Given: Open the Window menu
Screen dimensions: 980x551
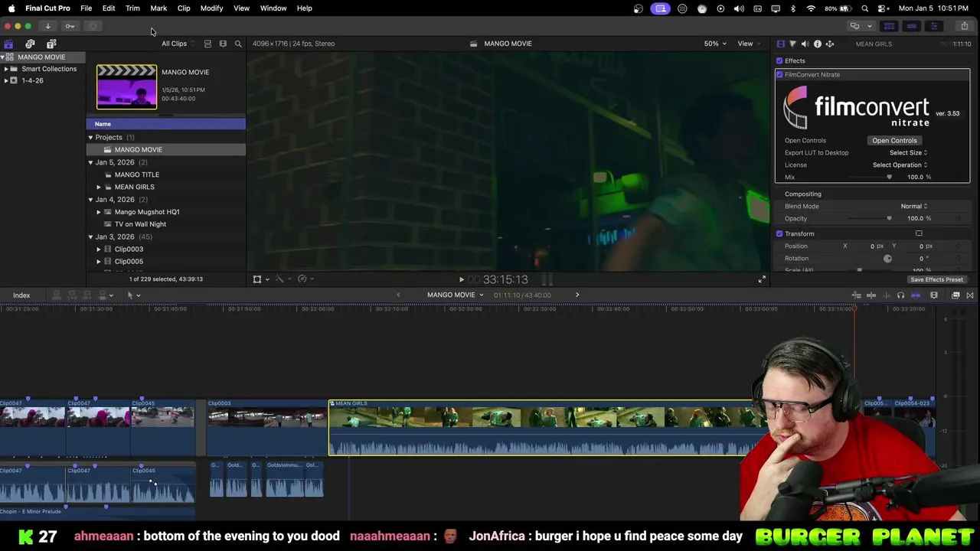Looking at the screenshot, I should tap(273, 8).
